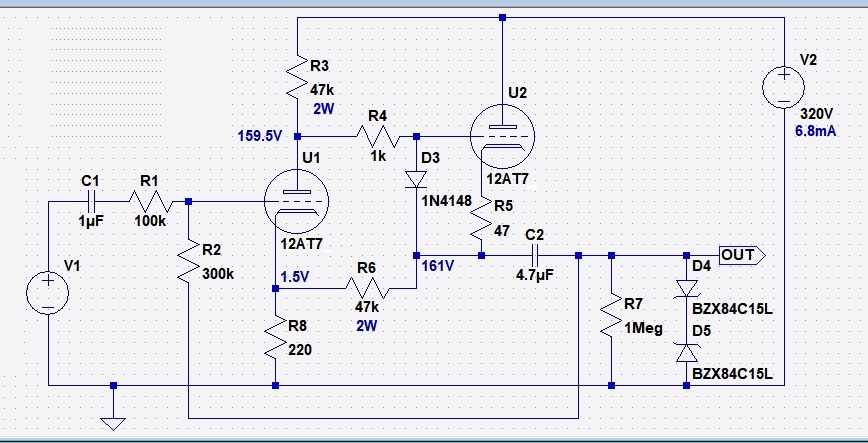Viewport: 868px width, 443px height.
Task: Click the D4 zener diode symbol
Action: point(686,288)
